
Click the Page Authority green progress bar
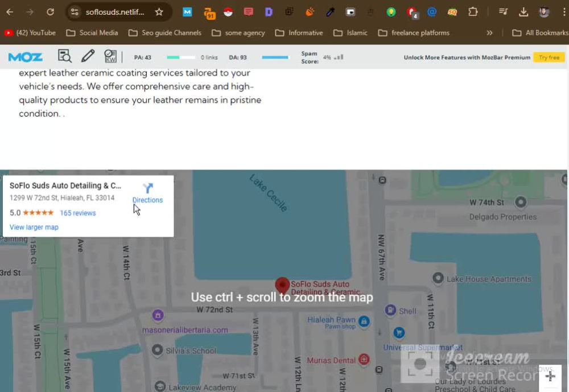tap(181, 57)
